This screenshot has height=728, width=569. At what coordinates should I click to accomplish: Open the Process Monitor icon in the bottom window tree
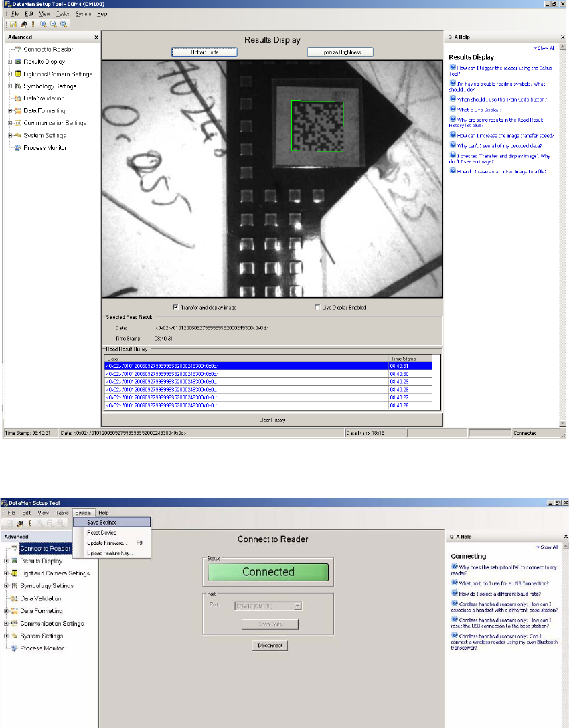15,648
